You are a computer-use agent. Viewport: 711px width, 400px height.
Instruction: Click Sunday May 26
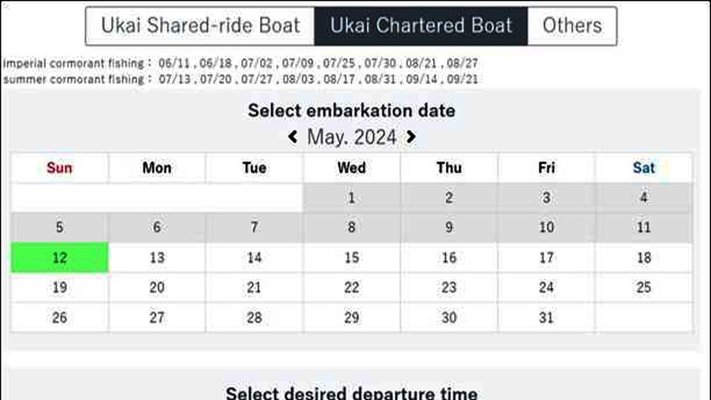60,318
